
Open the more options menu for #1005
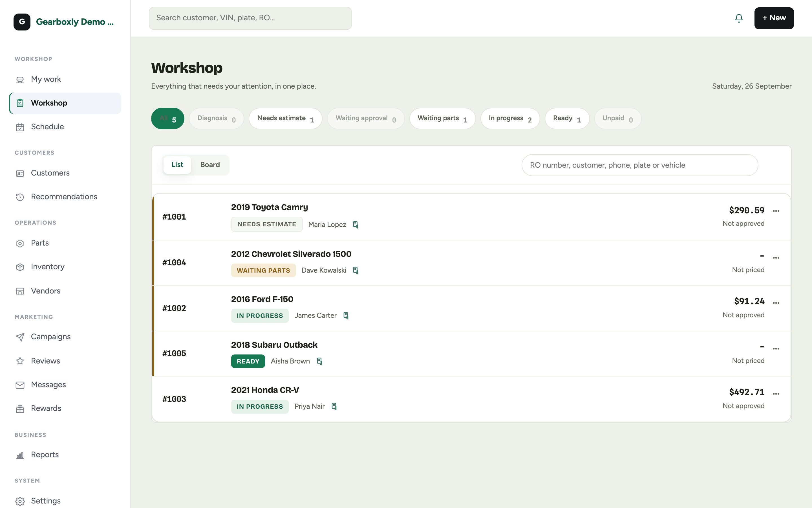point(776,349)
